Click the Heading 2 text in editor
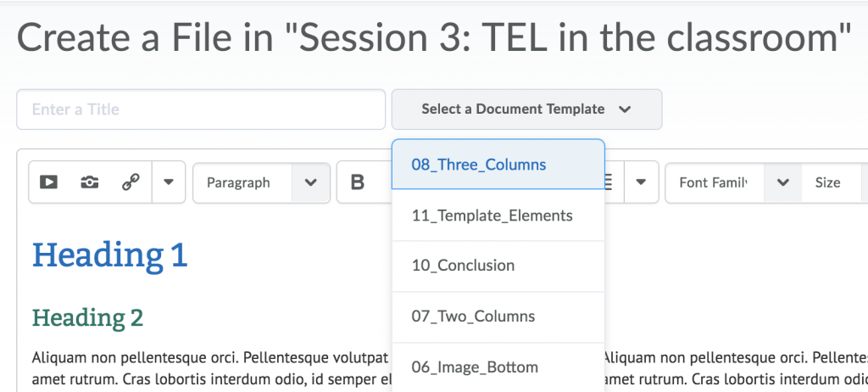868x392 pixels. coord(88,318)
